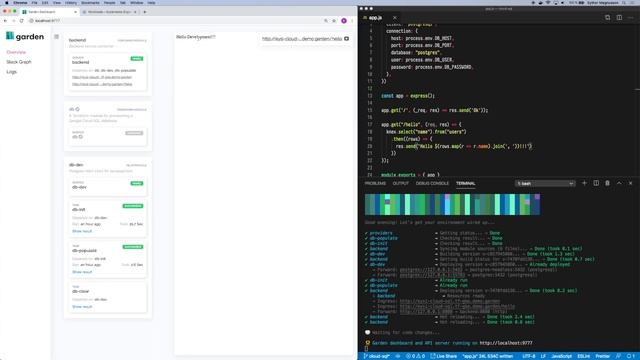Viewport: 640px width, 360px height.
Task: Click the db-populate succeeded badge
Action: [x=133, y=247]
